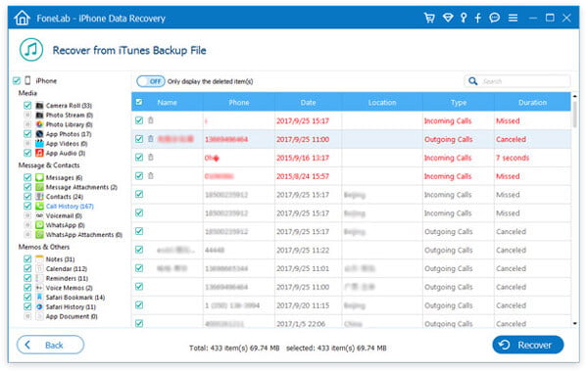588x373 pixels.
Task: Click the Search input field
Action: tap(524, 81)
